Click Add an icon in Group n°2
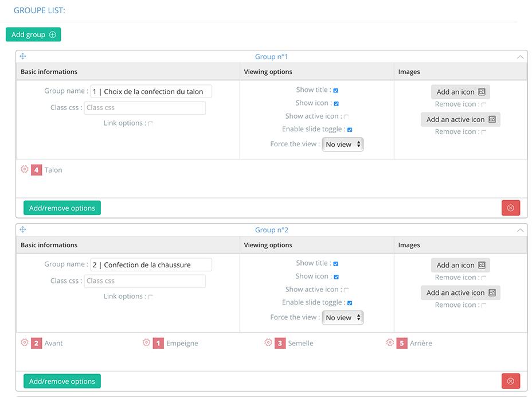This screenshot has width=532, height=397. 460,265
